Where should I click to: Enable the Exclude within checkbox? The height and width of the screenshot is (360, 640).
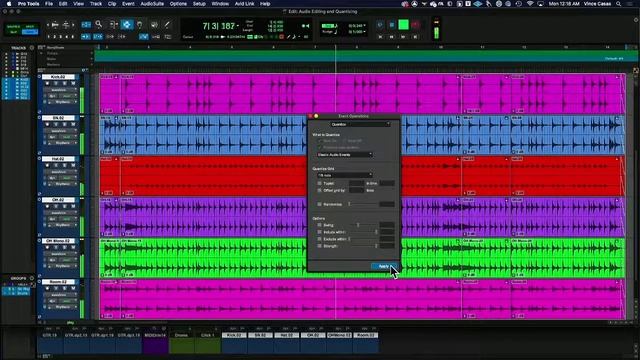[320, 239]
